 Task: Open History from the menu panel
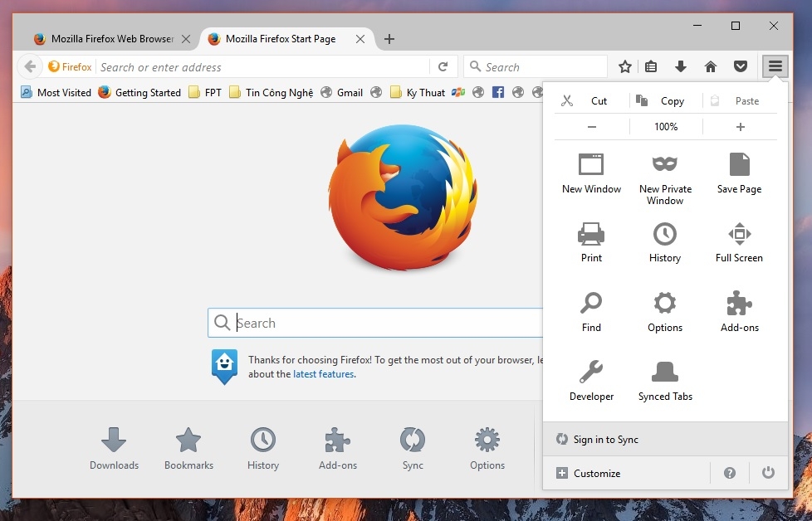pos(665,242)
